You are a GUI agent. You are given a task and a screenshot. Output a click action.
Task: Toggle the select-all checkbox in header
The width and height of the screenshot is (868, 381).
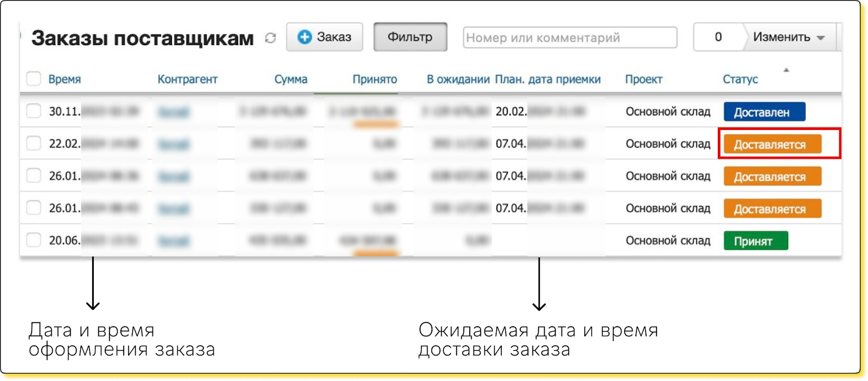(x=34, y=79)
